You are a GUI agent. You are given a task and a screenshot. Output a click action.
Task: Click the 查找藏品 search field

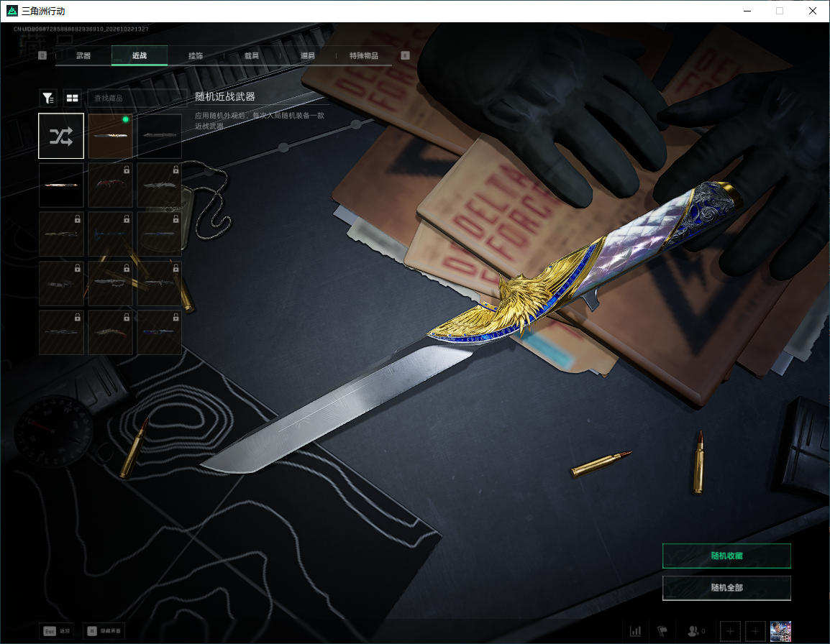tap(137, 98)
